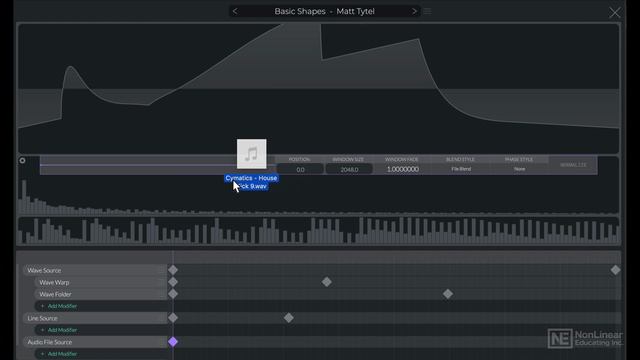The image size is (640, 360).
Task: Select the second Wave Warp keyframe diamond
Action: [x=327, y=282]
